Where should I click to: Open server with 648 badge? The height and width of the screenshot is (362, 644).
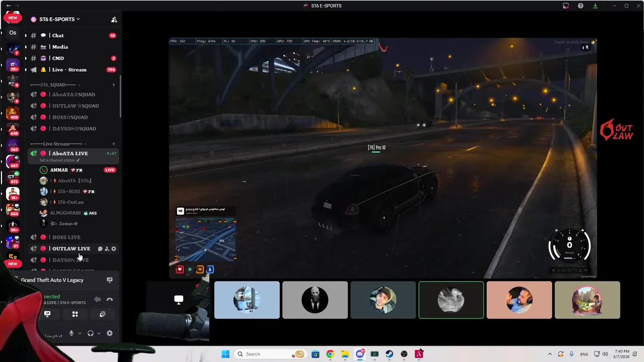pyautogui.click(x=13, y=129)
